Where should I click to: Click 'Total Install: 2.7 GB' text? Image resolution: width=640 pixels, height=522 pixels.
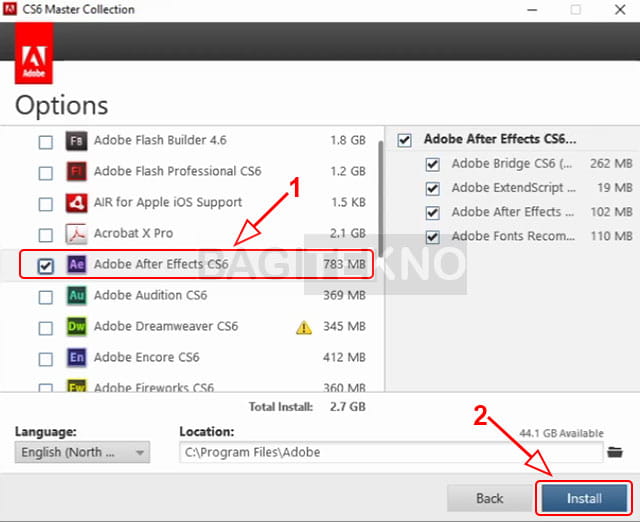(307, 407)
